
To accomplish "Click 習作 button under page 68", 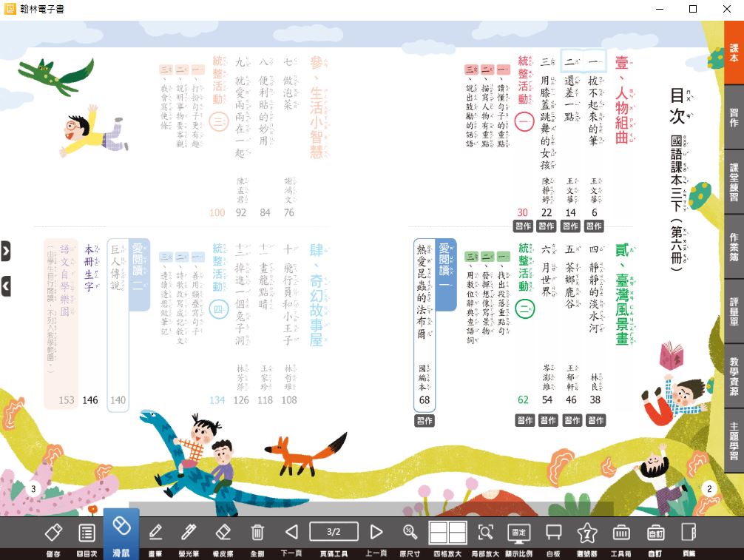I will [x=425, y=421].
